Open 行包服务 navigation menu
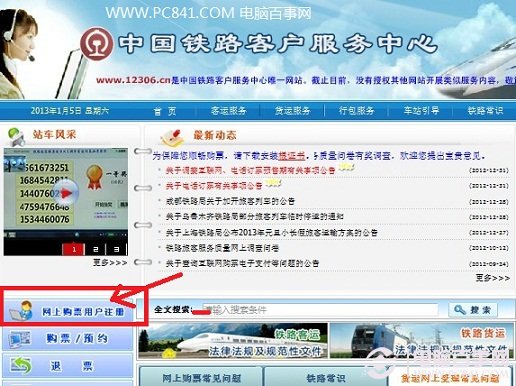This screenshot has height=386, width=516. pos(356,111)
